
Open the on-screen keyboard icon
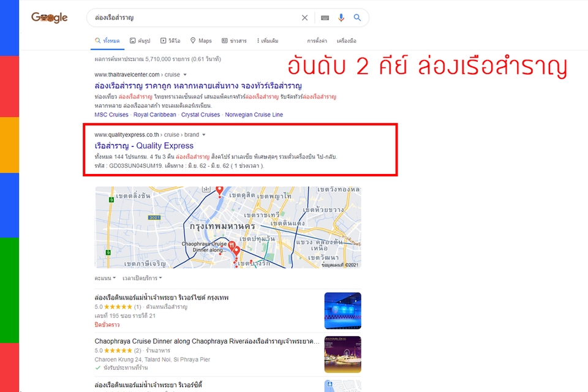[x=325, y=18]
